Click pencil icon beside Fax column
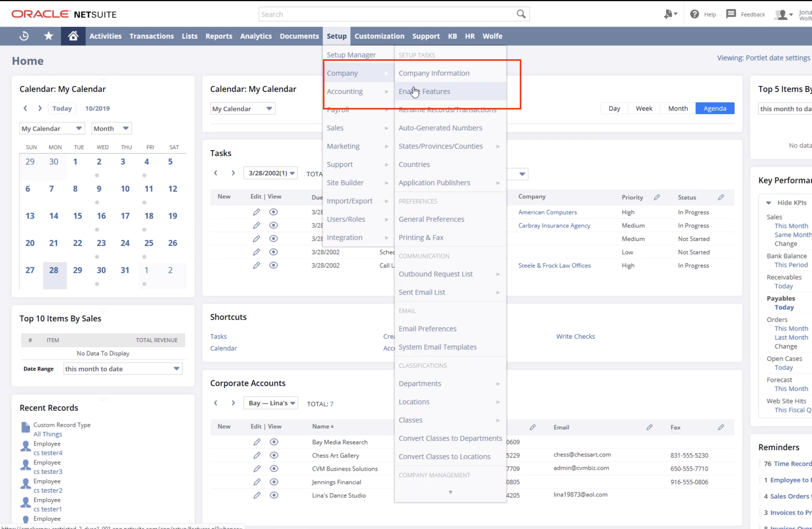 click(x=721, y=427)
